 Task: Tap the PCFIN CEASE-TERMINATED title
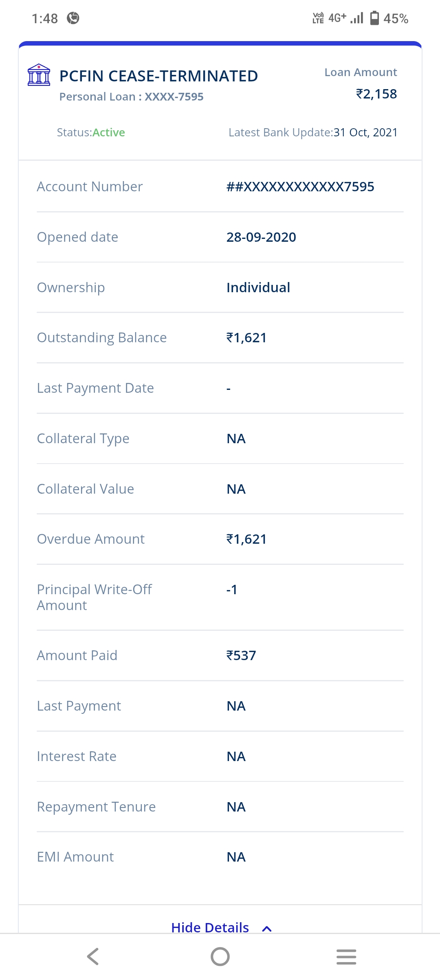click(x=158, y=76)
